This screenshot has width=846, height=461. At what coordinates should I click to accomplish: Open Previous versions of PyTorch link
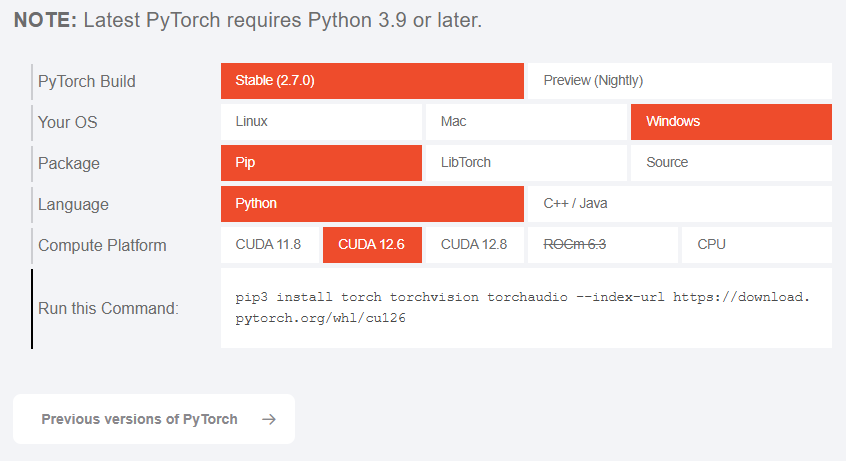(140, 419)
